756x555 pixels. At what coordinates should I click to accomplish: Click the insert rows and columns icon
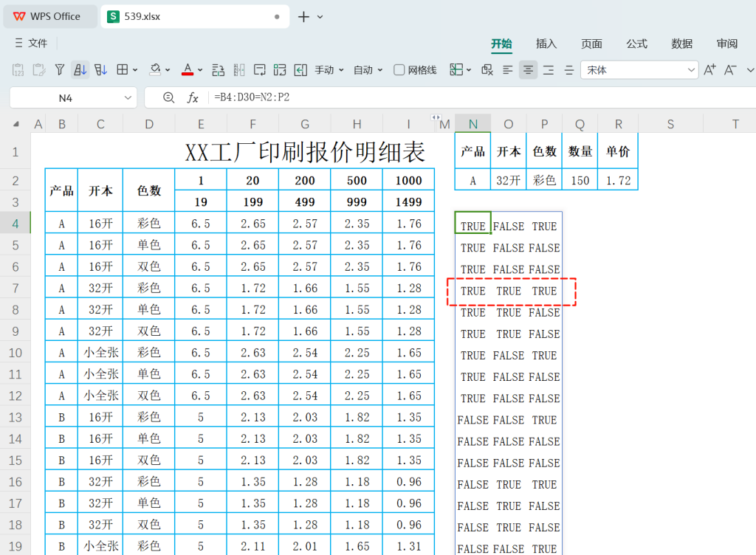click(x=218, y=70)
